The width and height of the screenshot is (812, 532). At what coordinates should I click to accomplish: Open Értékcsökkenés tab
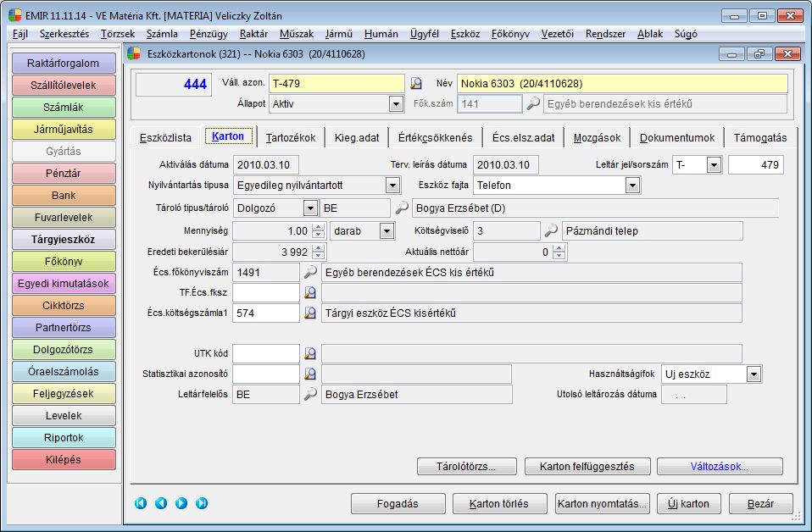coord(436,137)
